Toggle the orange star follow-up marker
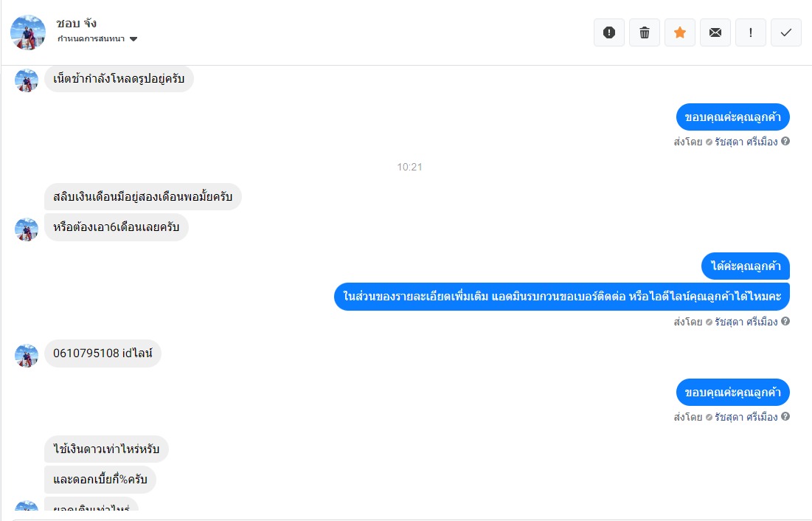 (x=680, y=32)
